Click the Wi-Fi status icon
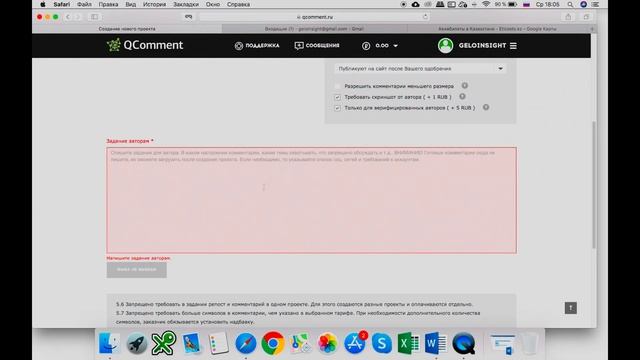Screen dimensions: 640x360 click(x=486, y=4)
